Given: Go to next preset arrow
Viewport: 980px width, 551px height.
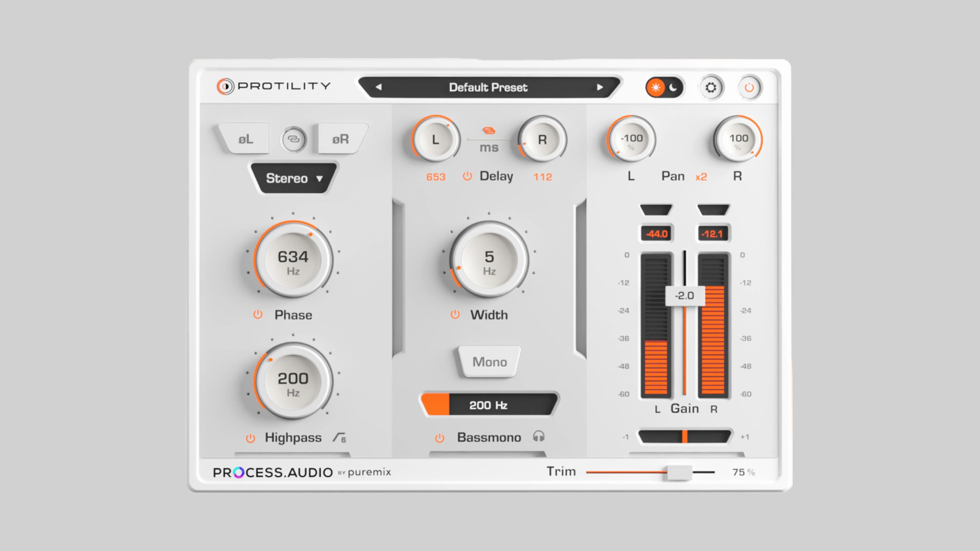Looking at the screenshot, I should click(x=600, y=87).
